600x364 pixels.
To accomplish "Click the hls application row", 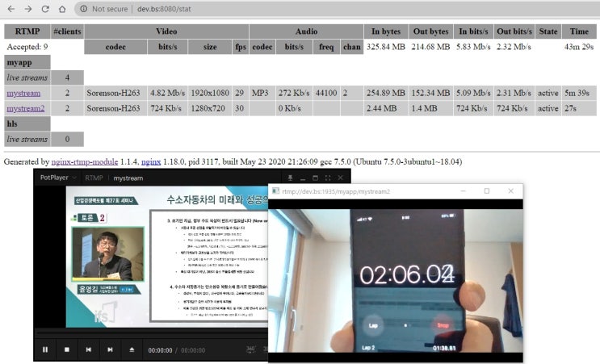I will (x=27, y=123).
